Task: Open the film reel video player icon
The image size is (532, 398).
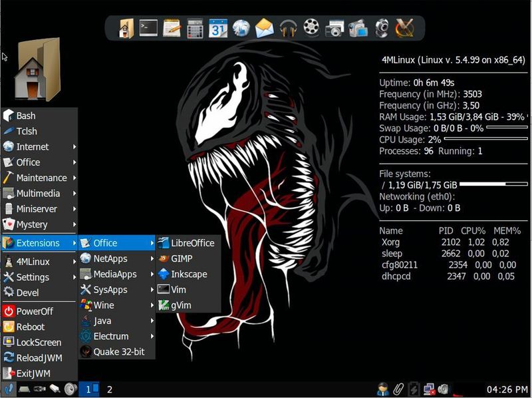Action: click(x=311, y=28)
